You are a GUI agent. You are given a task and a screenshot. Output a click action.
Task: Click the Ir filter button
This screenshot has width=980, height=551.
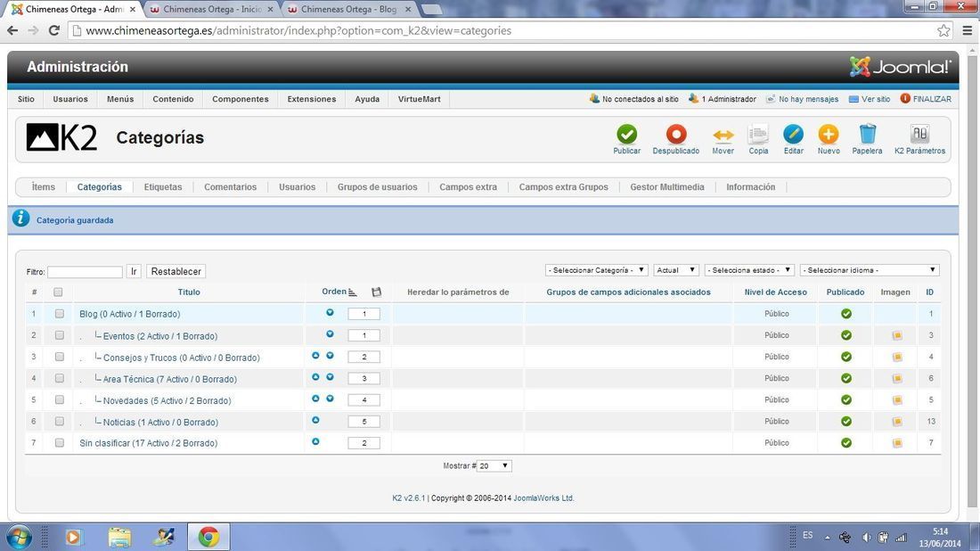point(134,271)
